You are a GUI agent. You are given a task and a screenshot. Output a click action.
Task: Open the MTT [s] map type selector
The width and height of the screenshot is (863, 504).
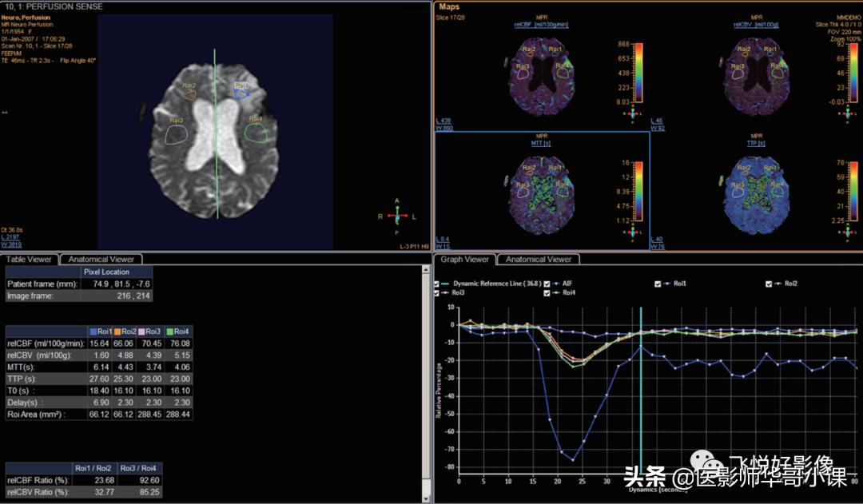pos(541,143)
